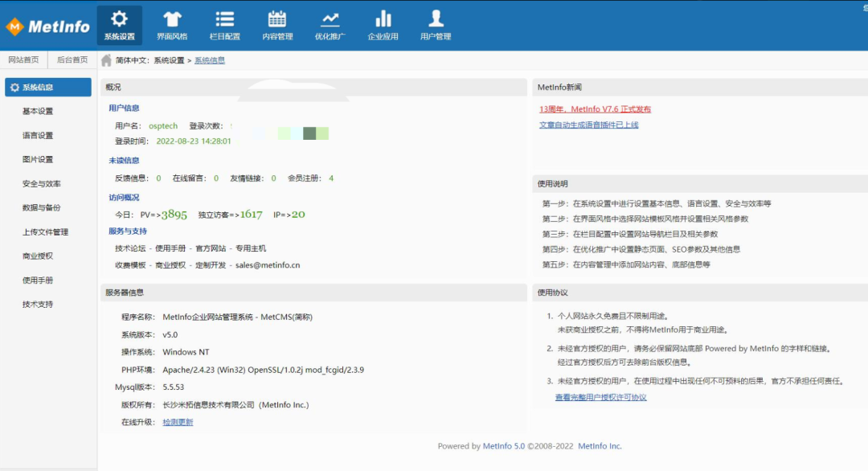Click 收费模板 link

coord(130,265)
